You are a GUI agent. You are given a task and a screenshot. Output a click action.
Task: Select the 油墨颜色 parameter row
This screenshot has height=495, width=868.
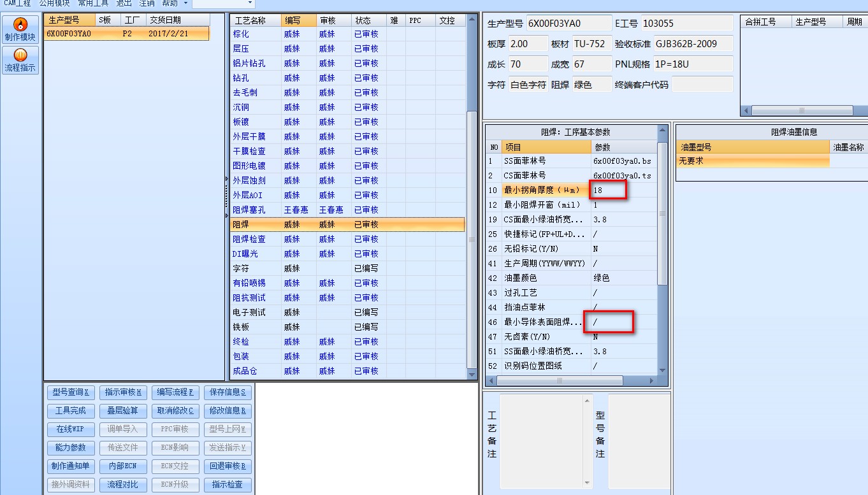tap(571, 278)
